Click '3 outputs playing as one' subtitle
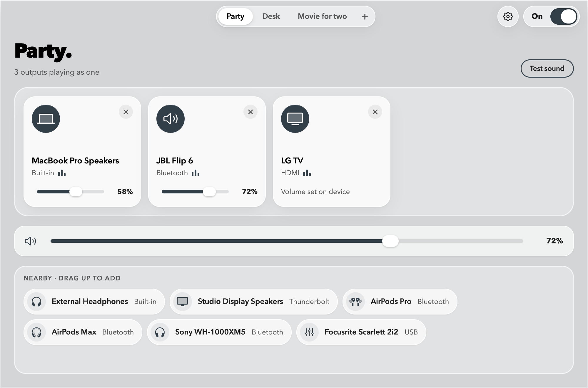The width and height of the screenshot is (588, 388). click(57, 72)
